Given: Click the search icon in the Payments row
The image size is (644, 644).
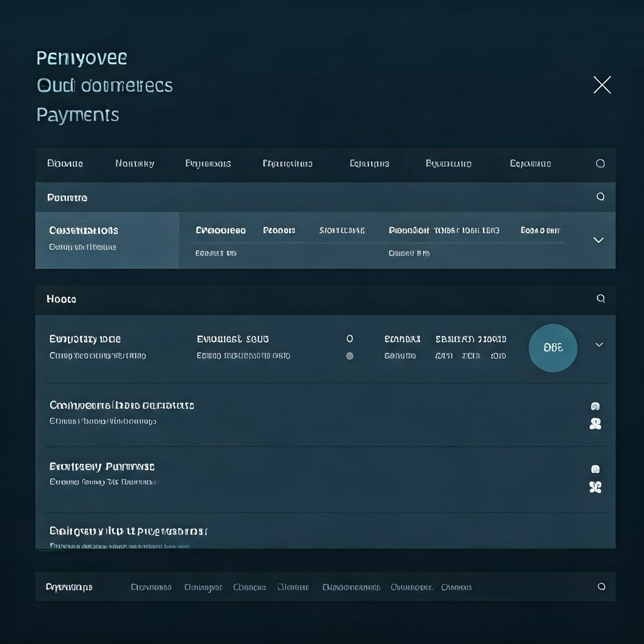Looking at the screenshot, I should pyautogui.click(x=601, y=197).
